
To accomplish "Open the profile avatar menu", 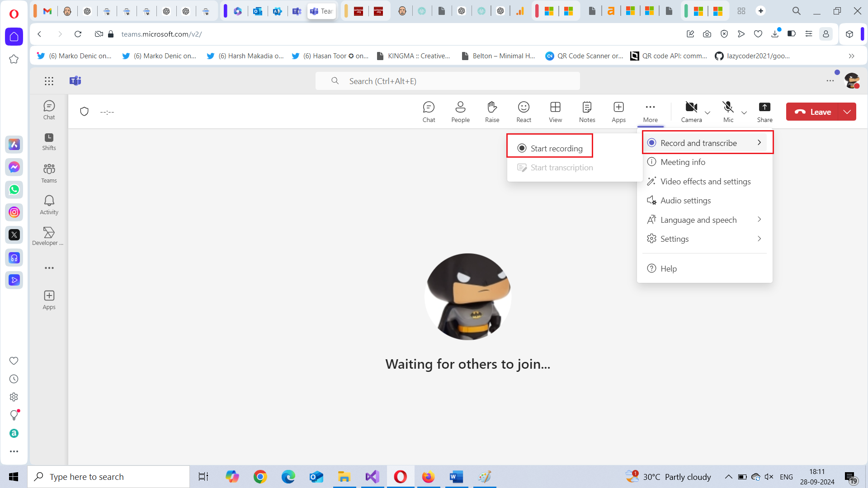I will coord(852,81).
